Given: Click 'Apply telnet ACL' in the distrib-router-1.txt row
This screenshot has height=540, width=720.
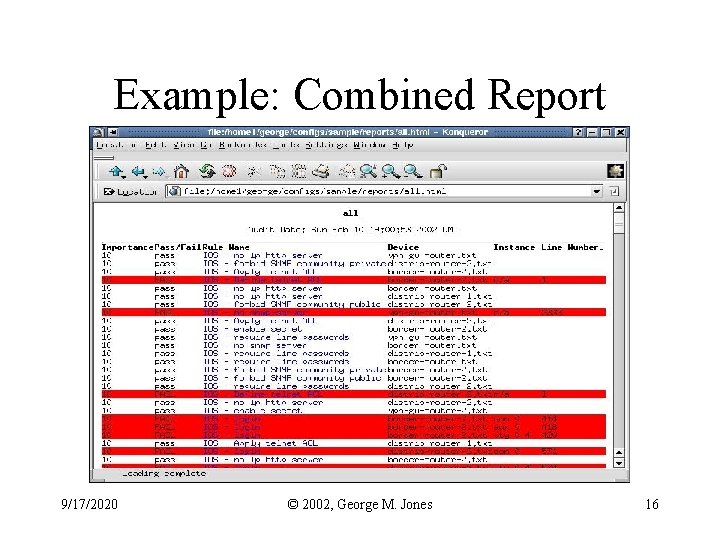Looking at the screenshot, I should point(275,444).
